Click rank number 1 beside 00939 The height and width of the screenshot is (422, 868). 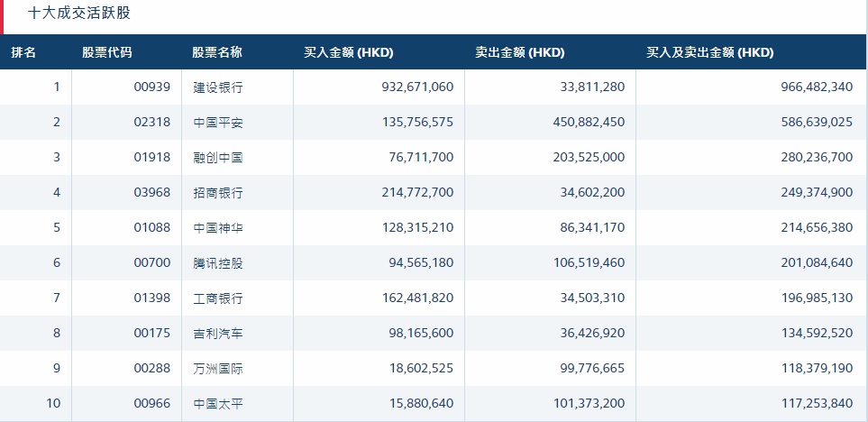click(x=57, y=87)
